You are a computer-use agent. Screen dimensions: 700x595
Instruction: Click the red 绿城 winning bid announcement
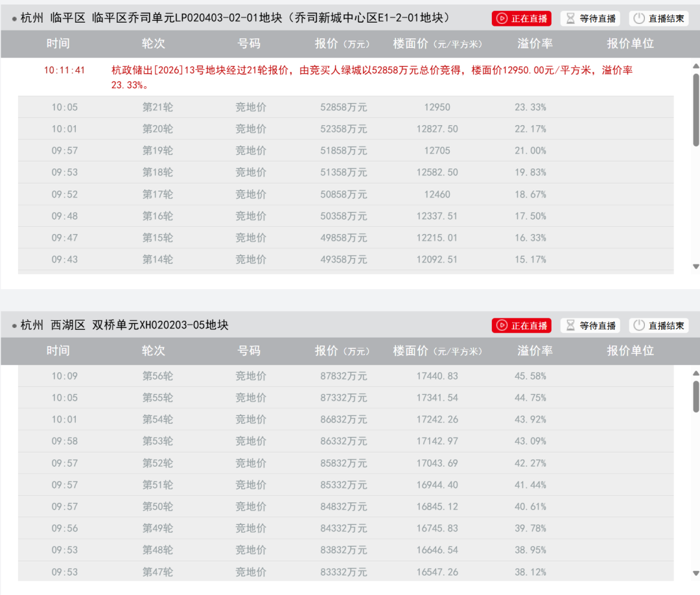tap(372, 77)
